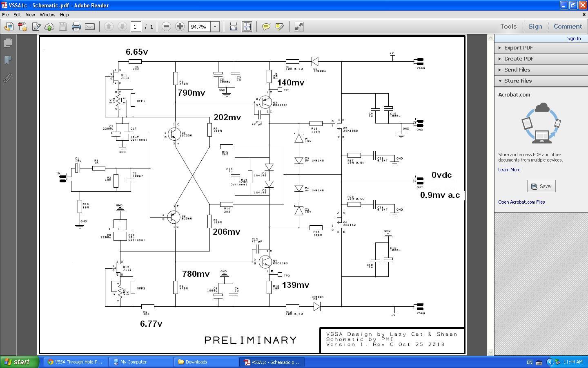Click the Print icon
The height and width of the screenshot is (368, 588).
coord(76,27)
